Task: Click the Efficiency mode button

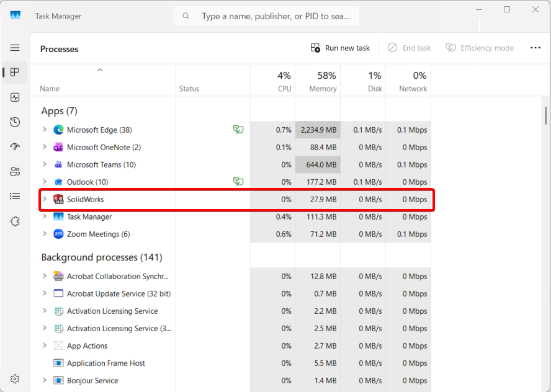Action: tap(480, 48)
